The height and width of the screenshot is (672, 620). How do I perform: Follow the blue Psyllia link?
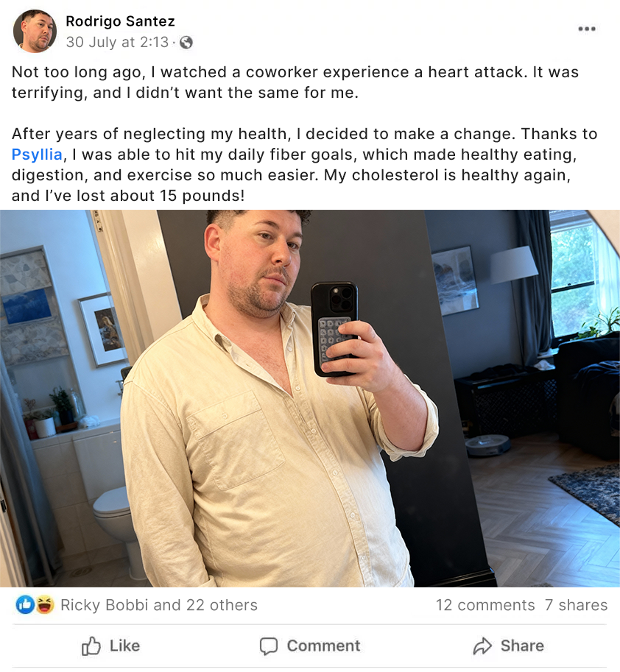(37, 155)
